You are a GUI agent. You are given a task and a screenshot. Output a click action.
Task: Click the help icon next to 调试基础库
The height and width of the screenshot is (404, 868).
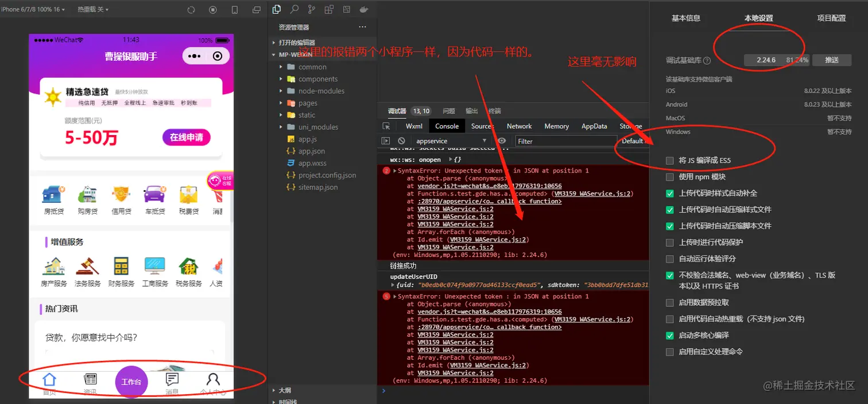pos(707,60)
